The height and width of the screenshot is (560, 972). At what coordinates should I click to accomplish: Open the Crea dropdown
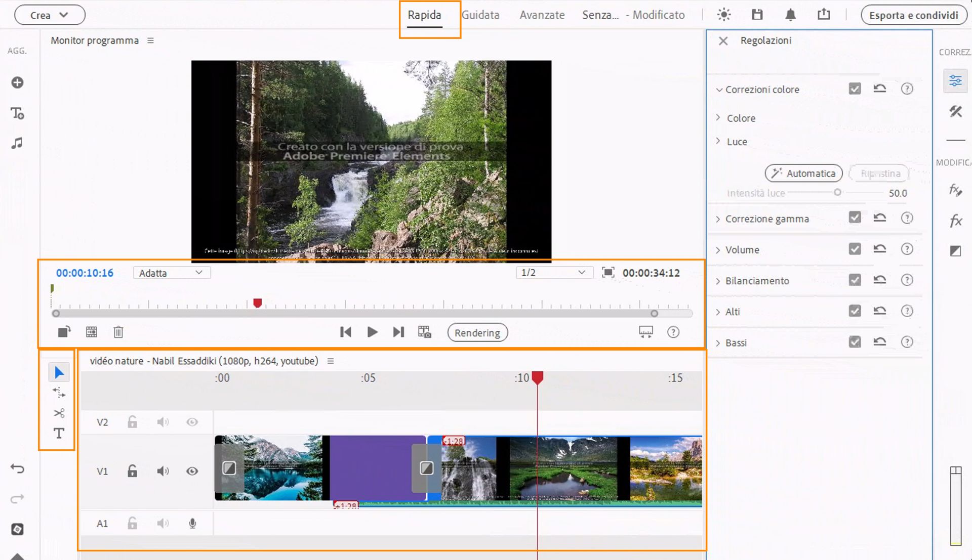click(50, 15)
